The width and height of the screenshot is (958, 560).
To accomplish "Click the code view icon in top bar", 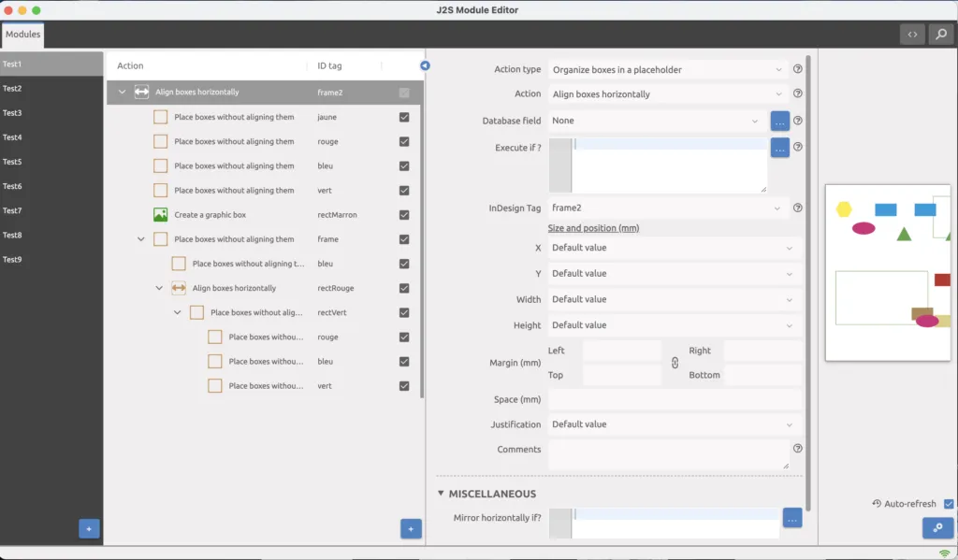I will click(912, 35).
